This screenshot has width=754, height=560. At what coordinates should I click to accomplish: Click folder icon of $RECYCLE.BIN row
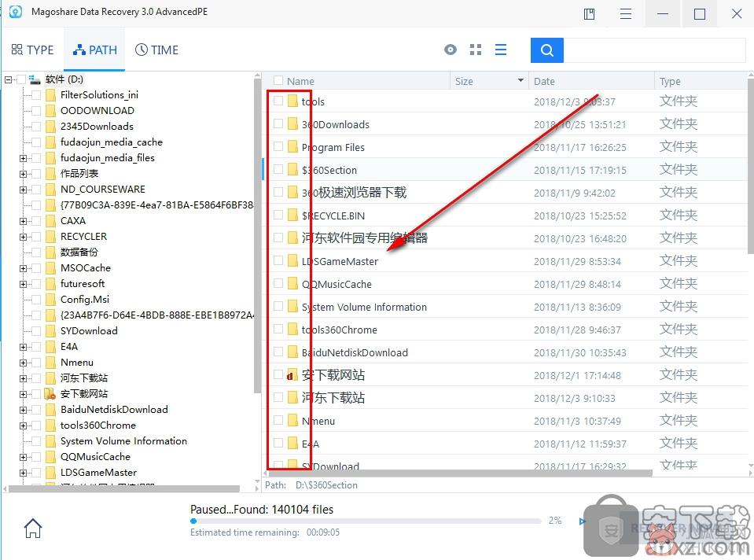[292, 215]
